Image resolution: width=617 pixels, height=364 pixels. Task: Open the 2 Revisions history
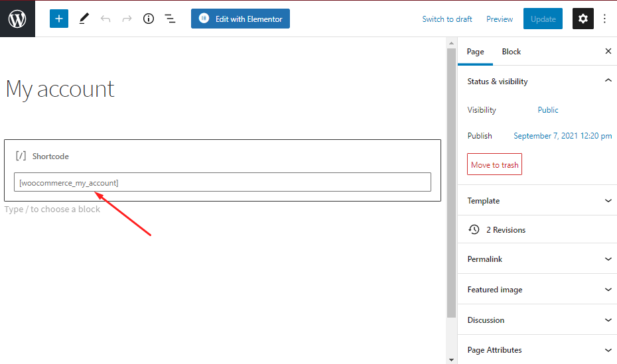coord(537,229)
